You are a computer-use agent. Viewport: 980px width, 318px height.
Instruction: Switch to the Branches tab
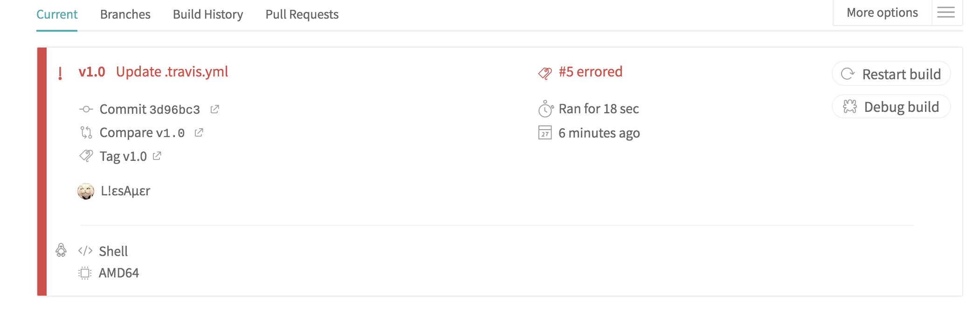pos(125,14)
